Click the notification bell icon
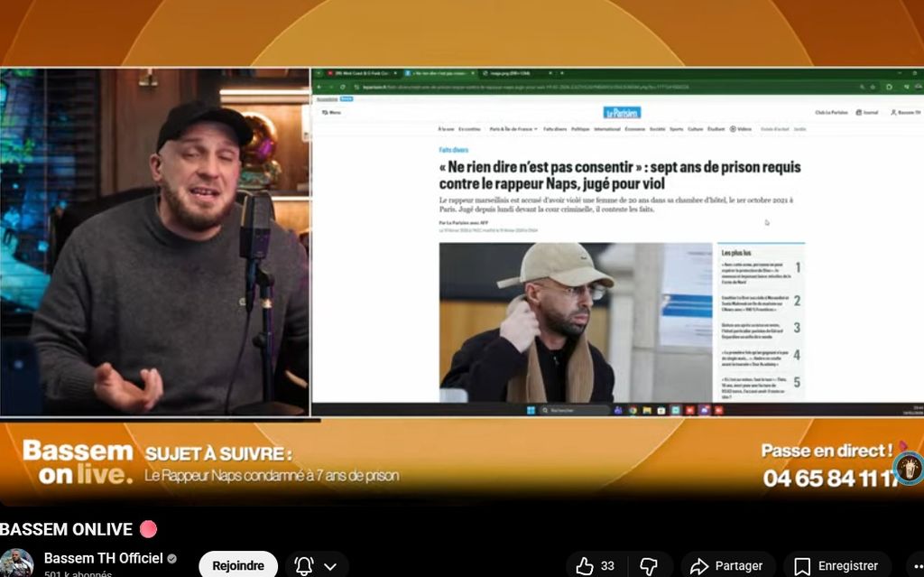Viewport: 924px width, 577px height. pos(304,566)
